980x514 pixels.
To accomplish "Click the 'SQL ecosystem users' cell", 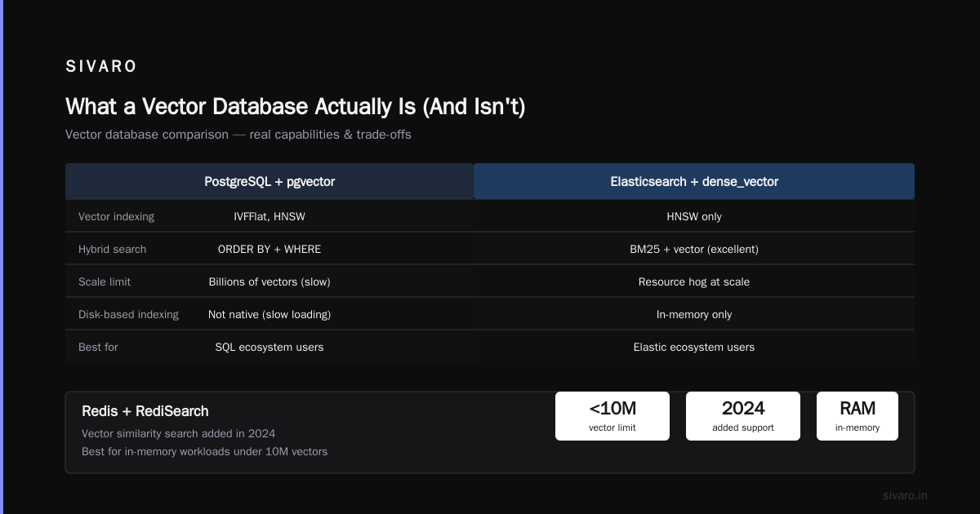I will (x=269, y=347).
